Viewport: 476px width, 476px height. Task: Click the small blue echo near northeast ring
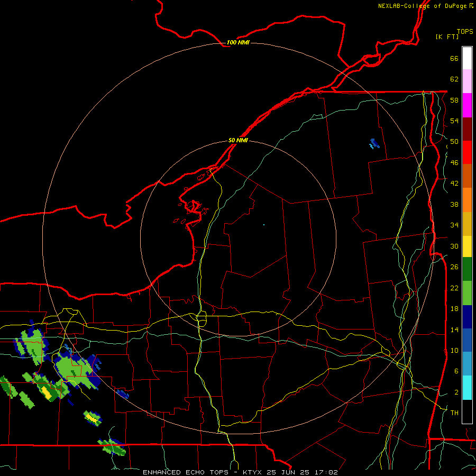tap(374, 143)
